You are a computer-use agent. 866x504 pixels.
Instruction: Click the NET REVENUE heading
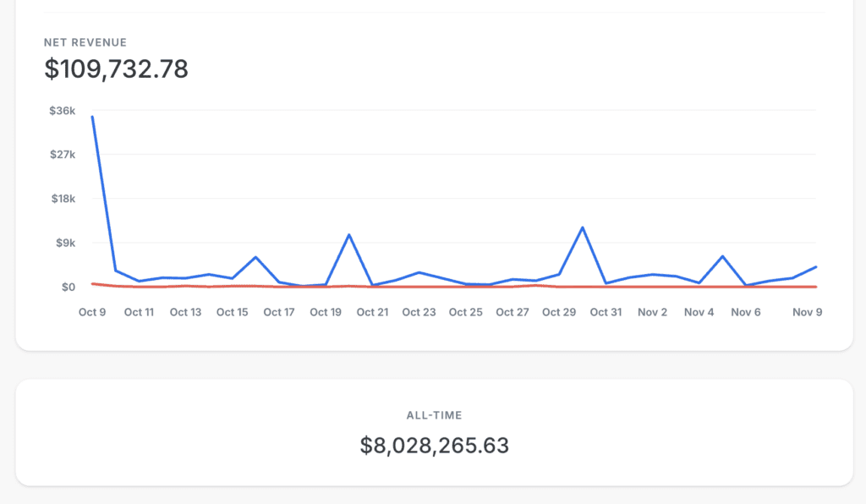tap(85, 41)
